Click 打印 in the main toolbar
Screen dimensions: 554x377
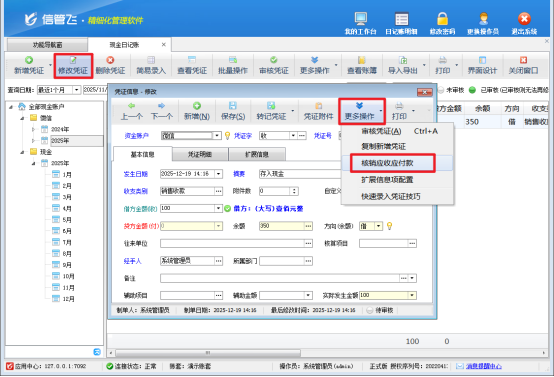(443, 66)
